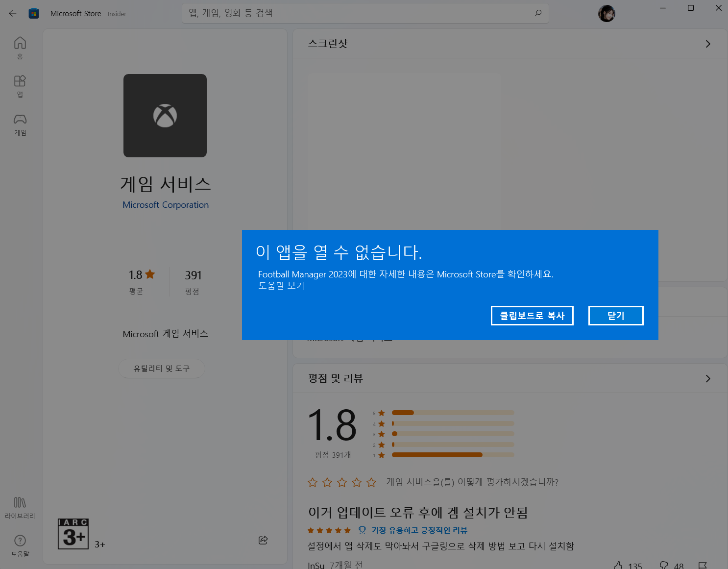
Task: Click the 1.8 average rating value
Action: 136,275
